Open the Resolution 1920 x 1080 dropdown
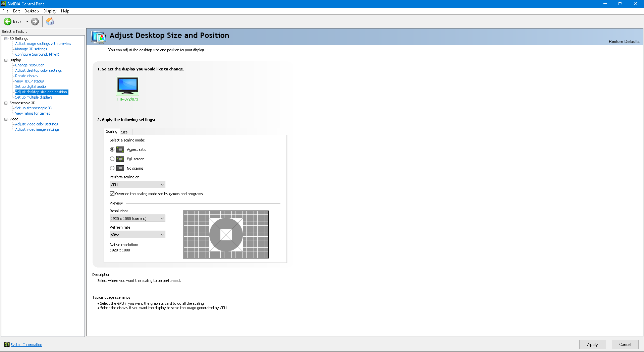This screenshot has width=644, height=352. coord(138,219)
